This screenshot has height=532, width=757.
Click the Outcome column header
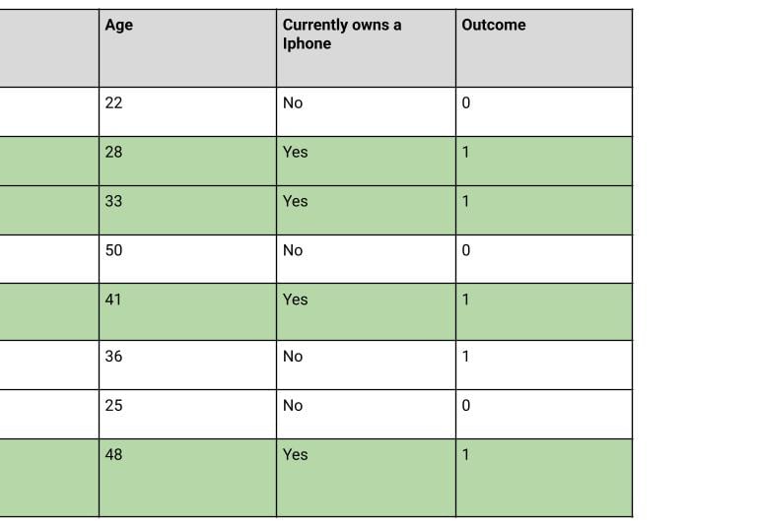[493, 26]
